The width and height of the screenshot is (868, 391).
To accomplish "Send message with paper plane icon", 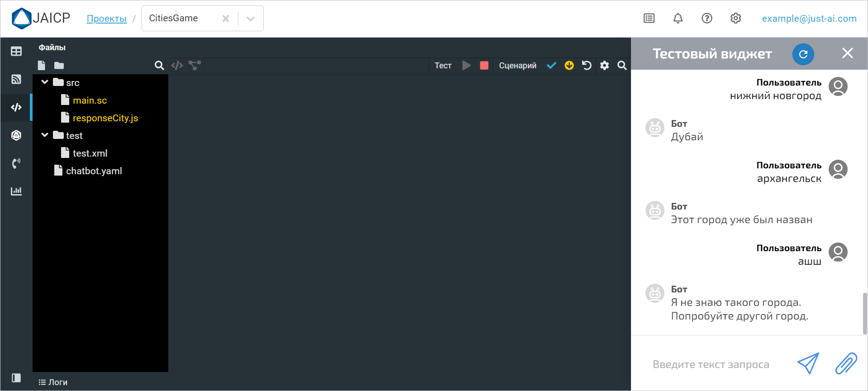I will click(x=808, y=363).
